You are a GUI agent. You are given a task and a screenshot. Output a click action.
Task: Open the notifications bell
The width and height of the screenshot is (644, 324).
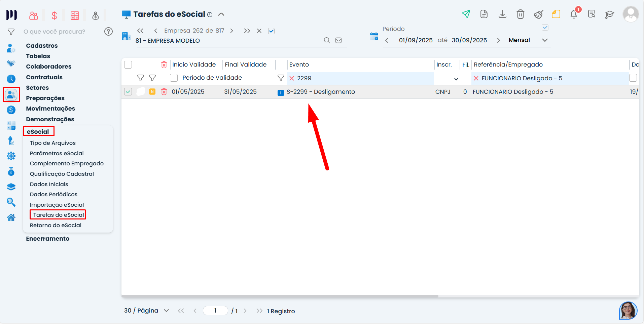click(x=574, y=14)
